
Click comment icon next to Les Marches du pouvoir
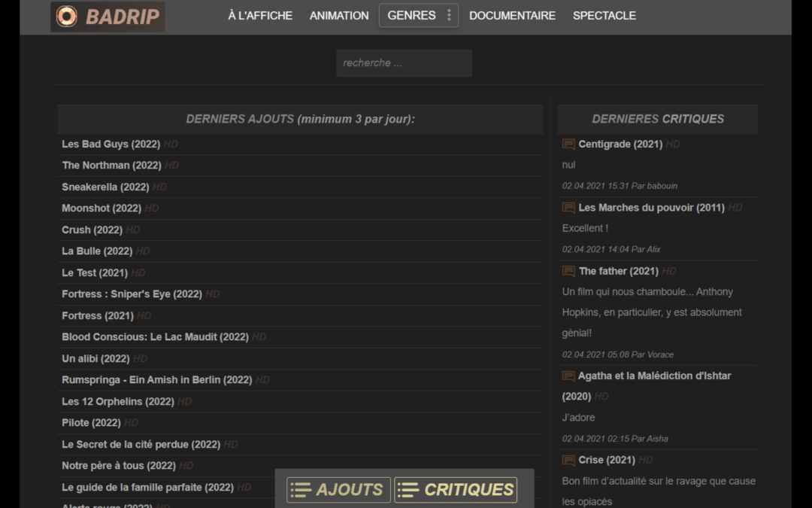tap(568, 208)
